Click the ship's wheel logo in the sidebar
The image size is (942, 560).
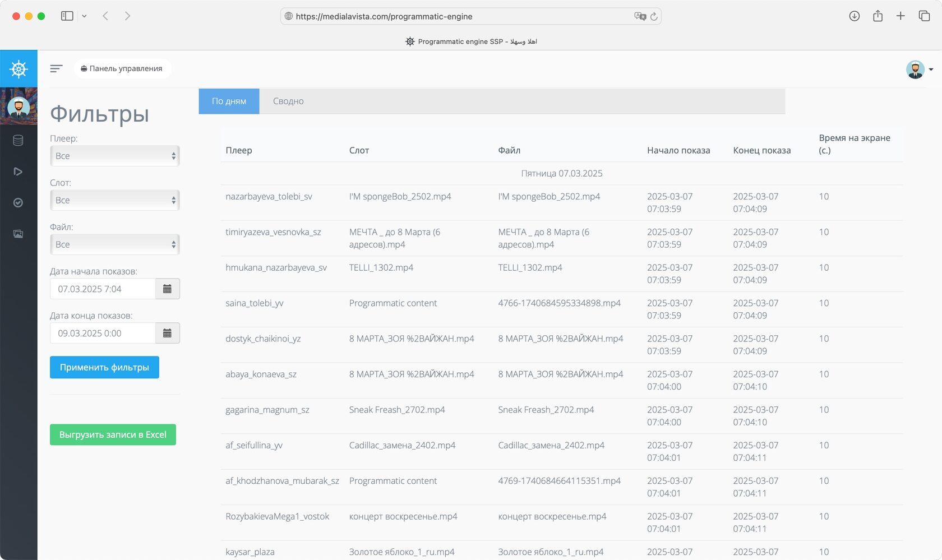pyautogui.click(x=19, y=68)
